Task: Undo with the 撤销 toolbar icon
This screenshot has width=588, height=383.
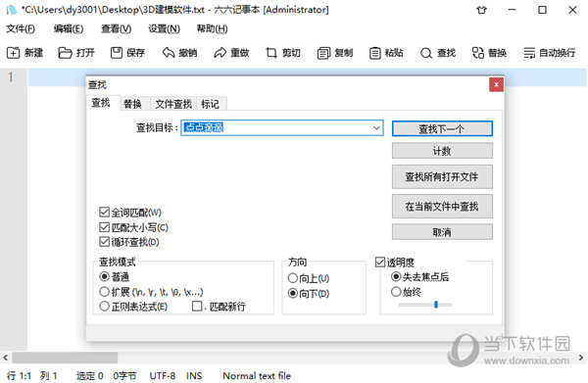Action: pyautogui.click(x=169, y=53)
